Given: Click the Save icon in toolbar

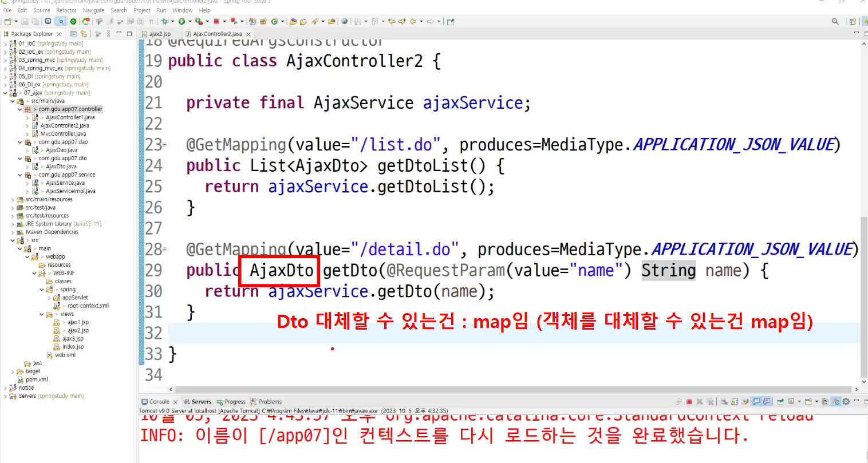Looking at the screenshot, I should (25, 21).
